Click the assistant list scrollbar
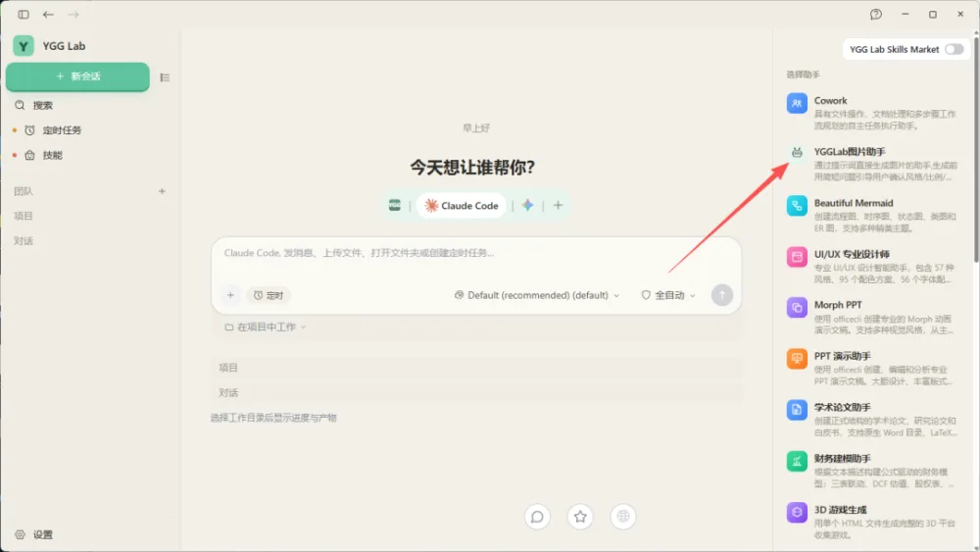The height and width of the screenshot is (552, 980). (x=976, y=150)
